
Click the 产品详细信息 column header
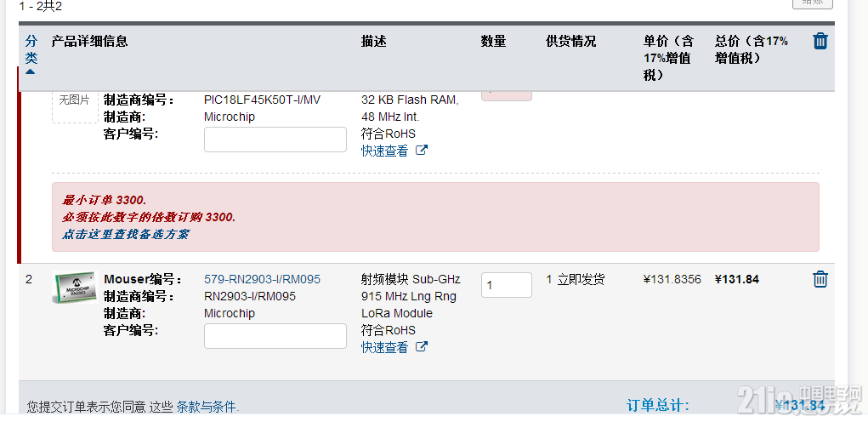click(89, 41)
